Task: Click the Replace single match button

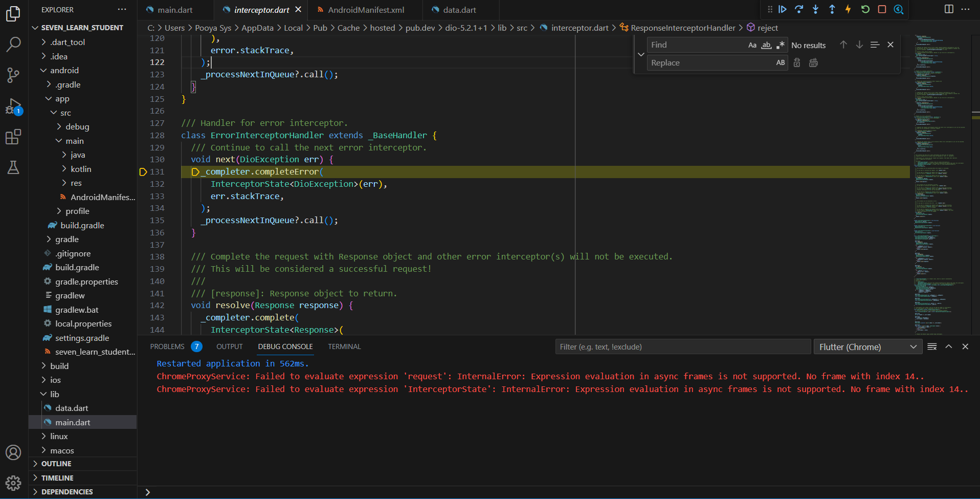Action: click(797, 62)
